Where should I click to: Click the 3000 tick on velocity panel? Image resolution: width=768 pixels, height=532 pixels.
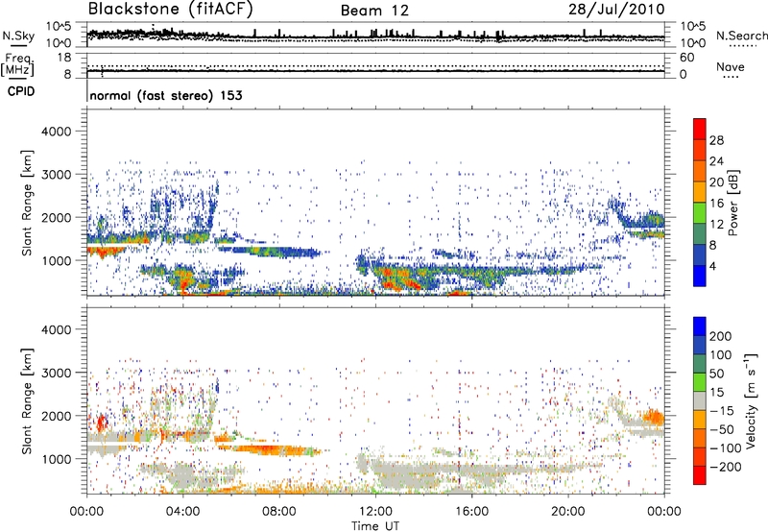point(57,373)
